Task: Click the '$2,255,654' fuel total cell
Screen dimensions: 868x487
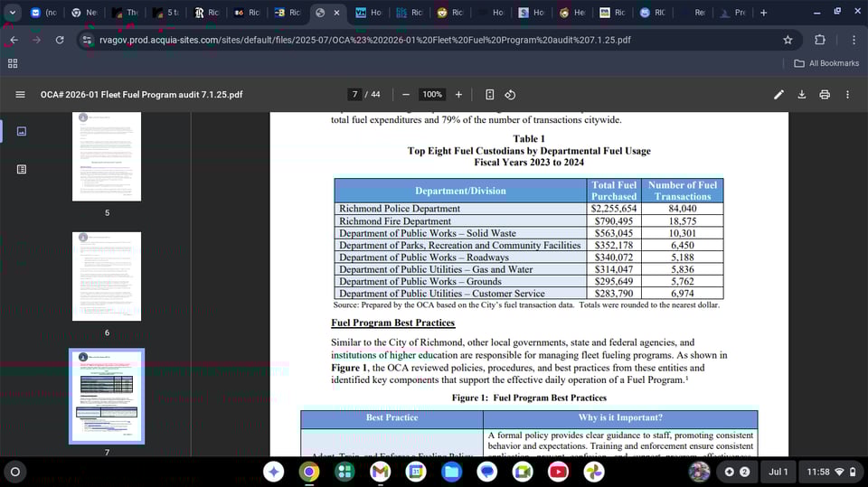Action: pyautogui.click(x=614, y=209)
